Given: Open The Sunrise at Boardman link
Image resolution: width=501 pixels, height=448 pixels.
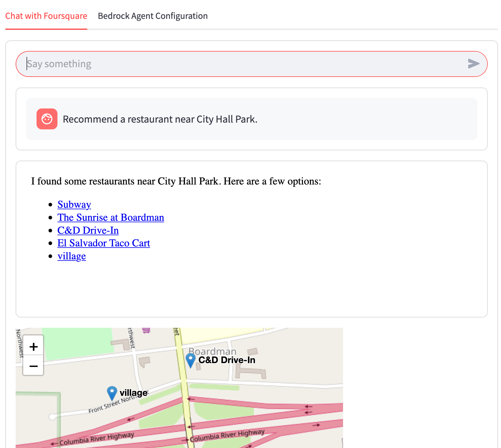Looking at the screenshot, I should coord(111,218).
